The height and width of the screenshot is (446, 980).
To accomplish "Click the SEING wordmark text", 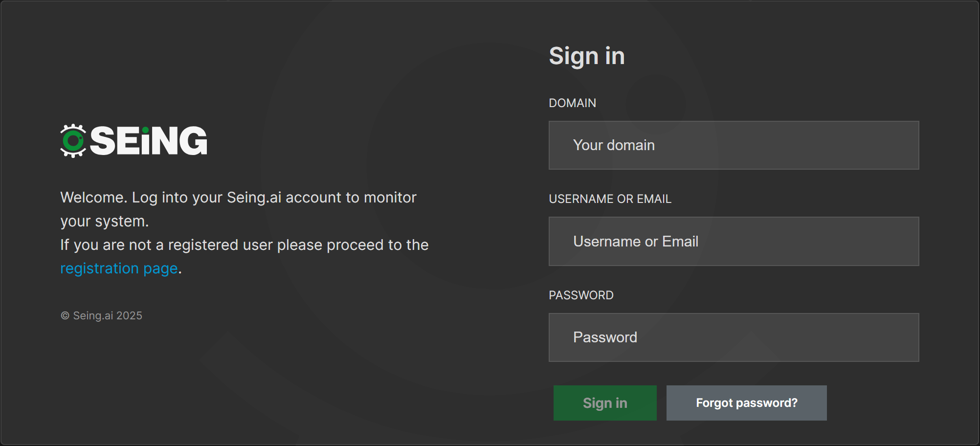I will coord(149,141).
